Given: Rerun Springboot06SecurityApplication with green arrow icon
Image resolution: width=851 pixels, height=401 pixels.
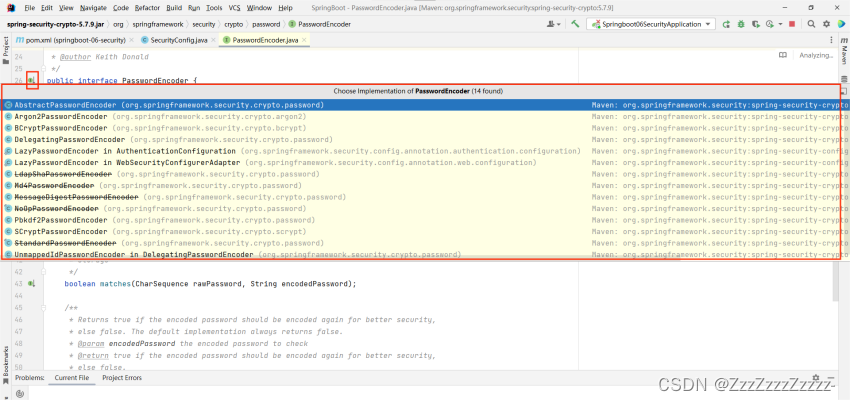Looking at the screenshot, I should (x=727, y=24).
